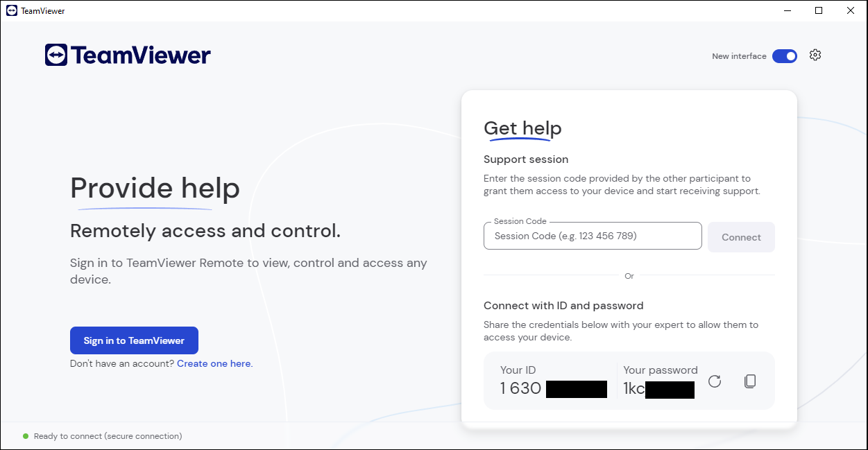Click the Ready to connect status text
The height and width of the screenshot is (450, 868).
pos(108,436)
